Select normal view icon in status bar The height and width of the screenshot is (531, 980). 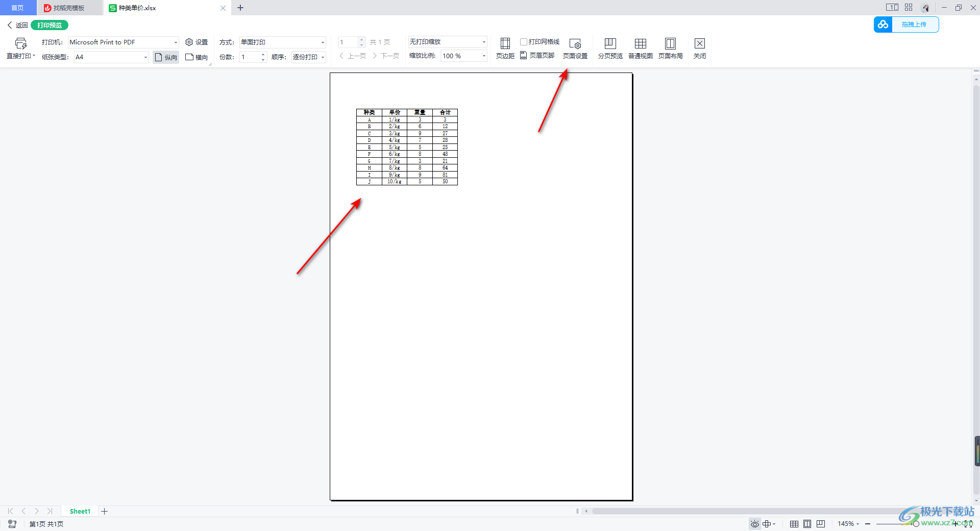coord(794,524)
